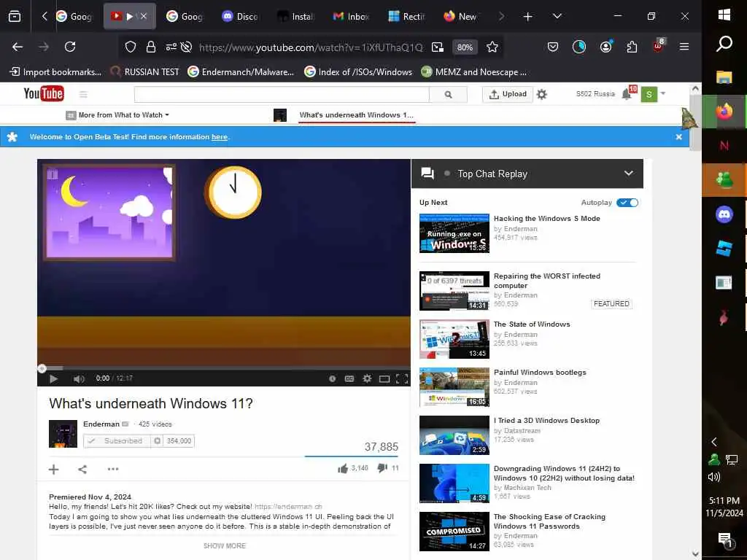Expand the account dropdown arrow
The width and height of the screenshot is (747, 560).
pos(662,93)
